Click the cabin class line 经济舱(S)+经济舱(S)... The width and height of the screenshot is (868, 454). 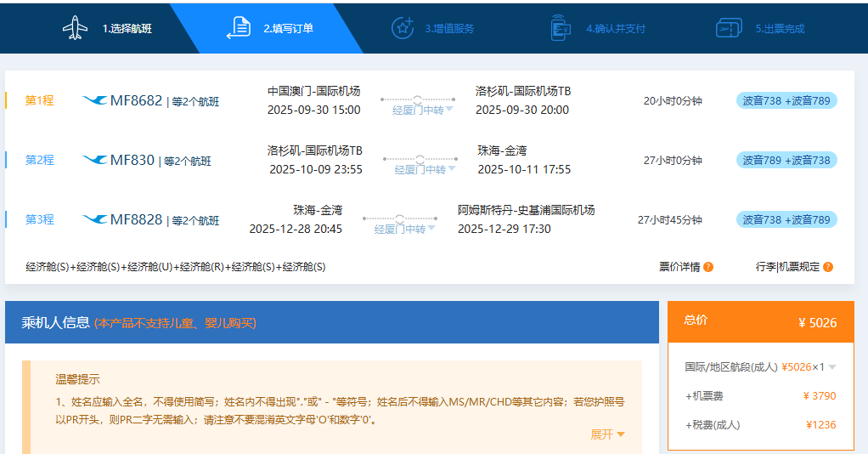coord(176,267)
